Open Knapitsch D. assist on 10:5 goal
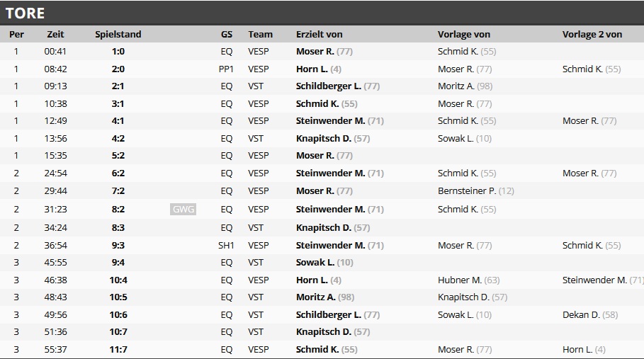This screenshot has width=644, height=359. coord(463,297)
